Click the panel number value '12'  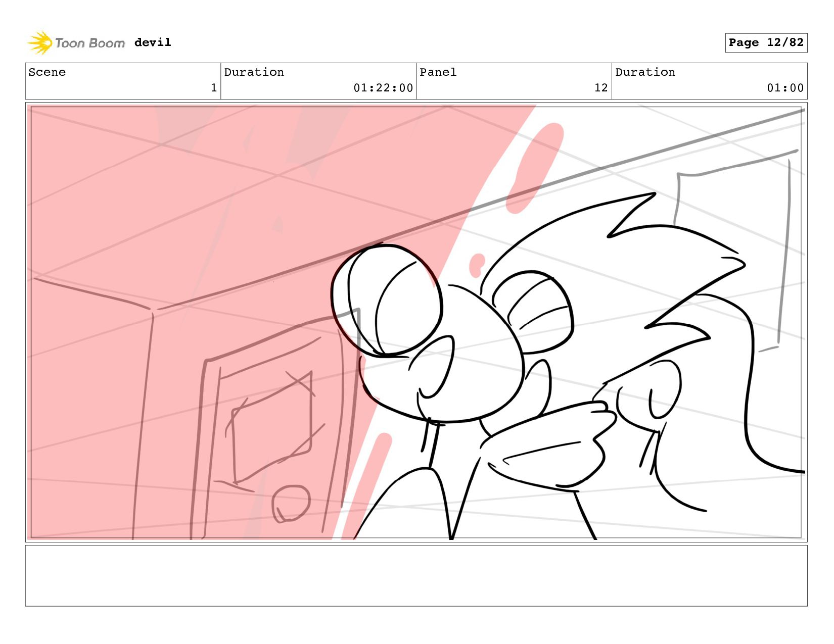(601, 88)
